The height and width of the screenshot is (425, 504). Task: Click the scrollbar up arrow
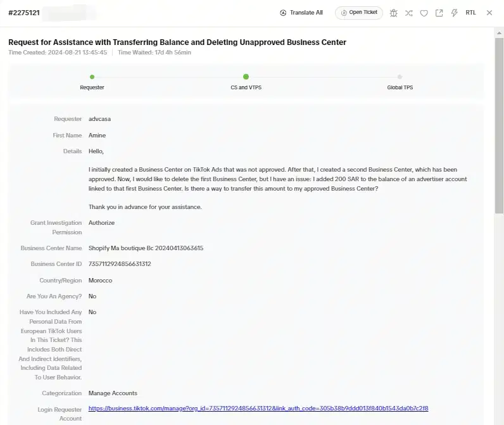499,33
